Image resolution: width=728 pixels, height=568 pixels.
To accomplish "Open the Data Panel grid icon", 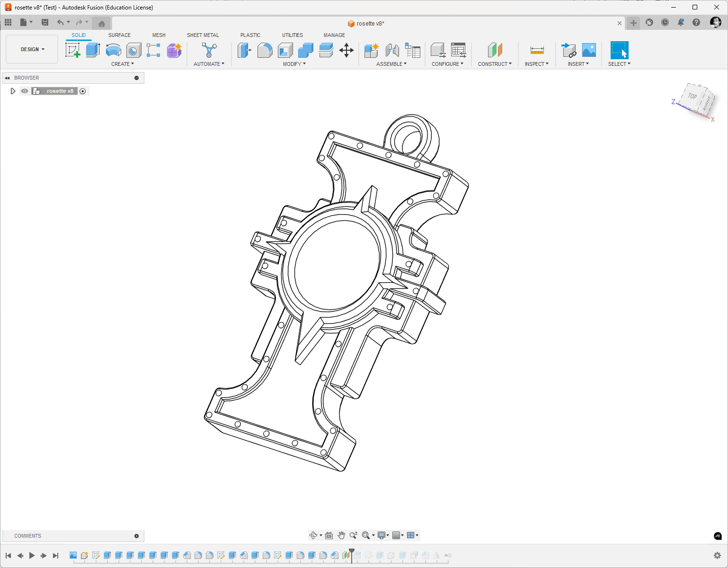I will (8, 22).
